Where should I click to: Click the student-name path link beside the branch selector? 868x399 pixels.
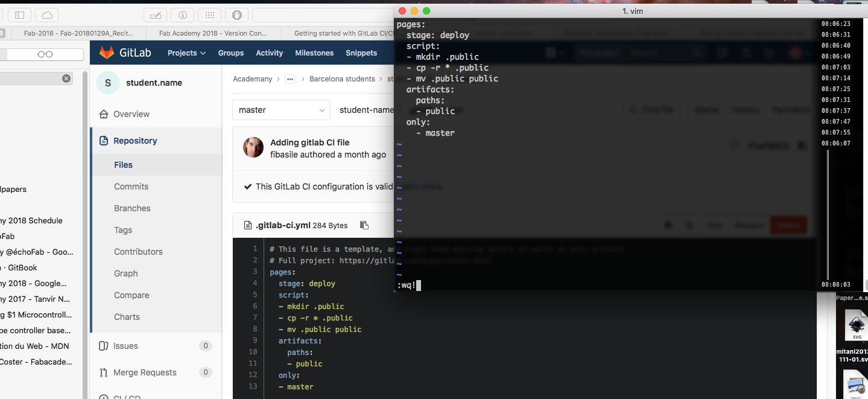366,110
